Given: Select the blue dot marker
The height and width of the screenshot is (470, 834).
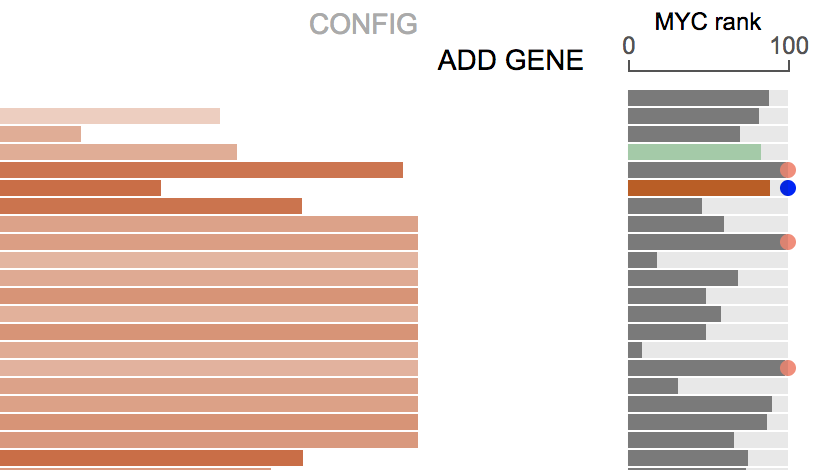Looking at the screenshot, I should coord(788,188).
